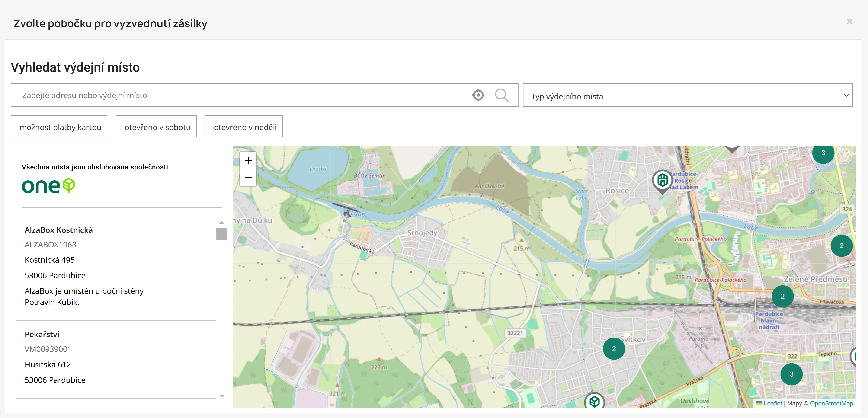The height and width of the screenshot is (418, 868).
Task: Zoom out the map with minus button
Action: [x=248, y=178]
